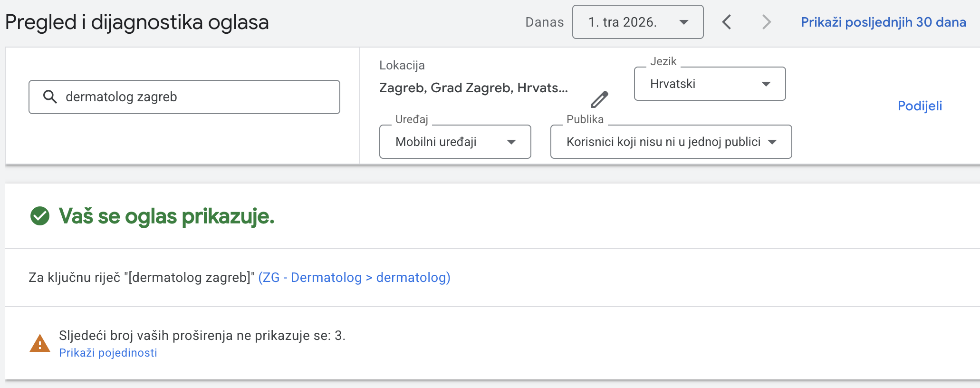980x388 pixels.
Task: Click the Pregled i dijagnostika oglasa title
Action: tap(137, 22)
